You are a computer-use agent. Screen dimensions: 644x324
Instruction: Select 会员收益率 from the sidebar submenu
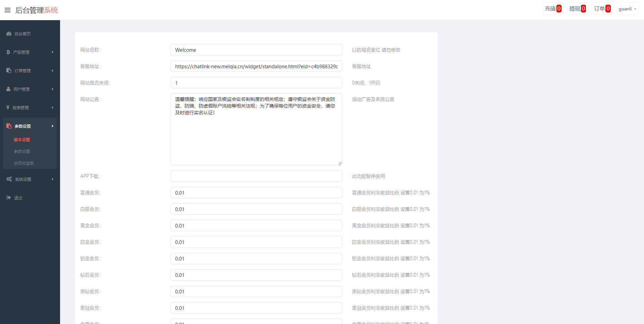24,163
